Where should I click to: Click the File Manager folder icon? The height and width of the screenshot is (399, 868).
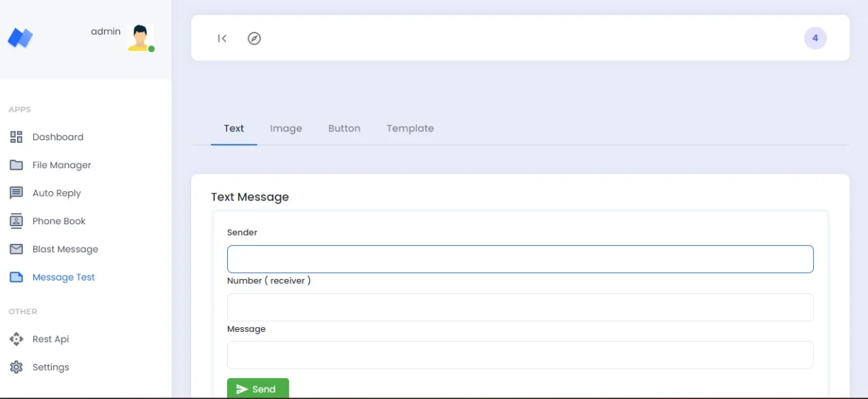click(x=16, y=165)
